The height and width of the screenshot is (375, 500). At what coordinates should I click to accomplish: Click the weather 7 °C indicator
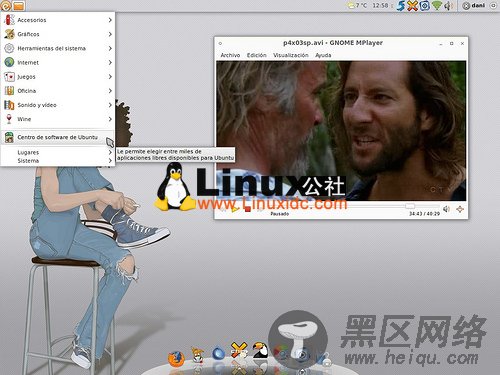coord(357,5)
